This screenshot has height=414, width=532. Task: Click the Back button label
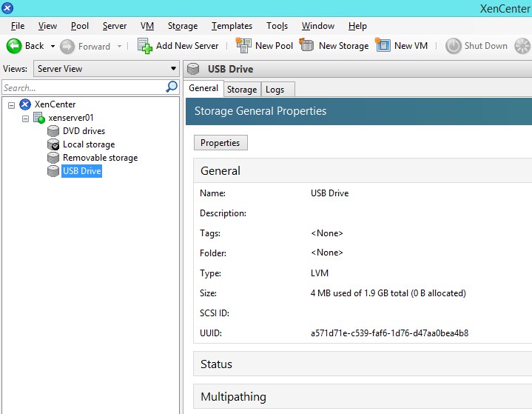[34, 46]
